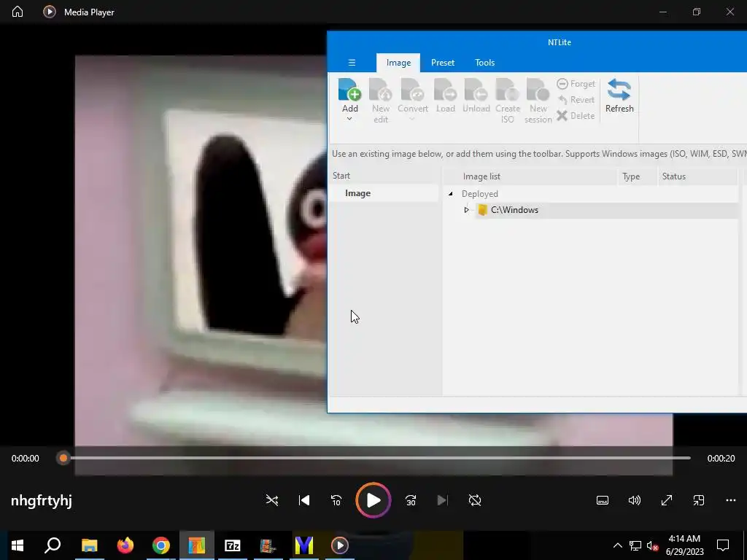
Task: Click Revert in NTLite toolbar
Action: pos(576,99)
